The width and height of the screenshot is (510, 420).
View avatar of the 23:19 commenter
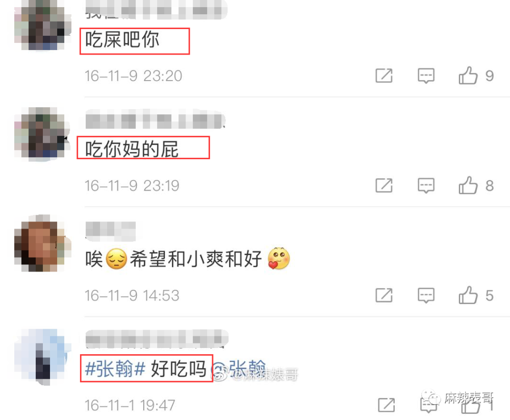click(43, 133)
